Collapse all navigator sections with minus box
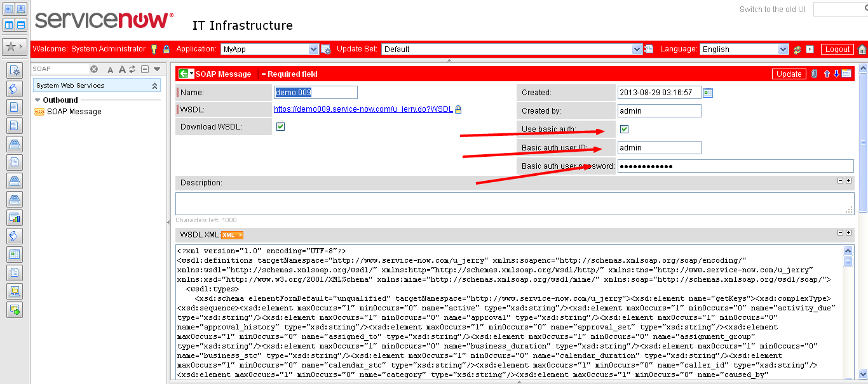 click(145, 69)
